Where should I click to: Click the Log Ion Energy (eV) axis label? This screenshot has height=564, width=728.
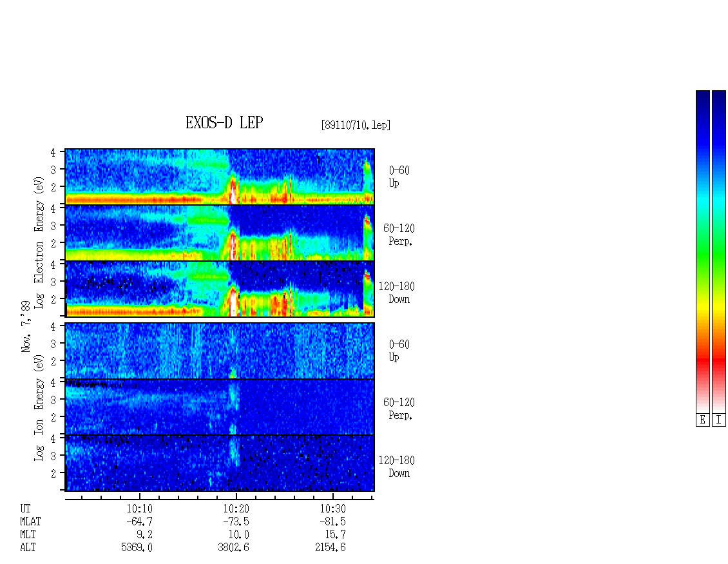[39, 408]
